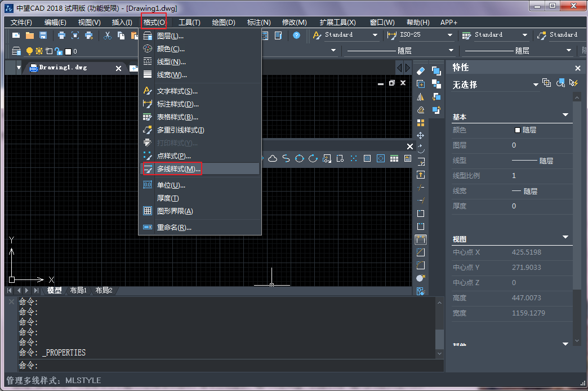Click the revision cloud drawing icon
The image size is (588, 391).
pyautogui.click(x=273, y=158)
